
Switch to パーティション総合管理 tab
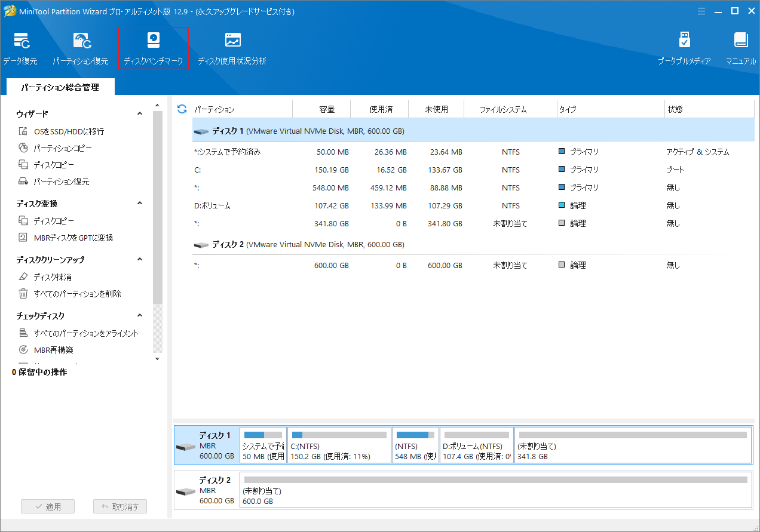60,87
